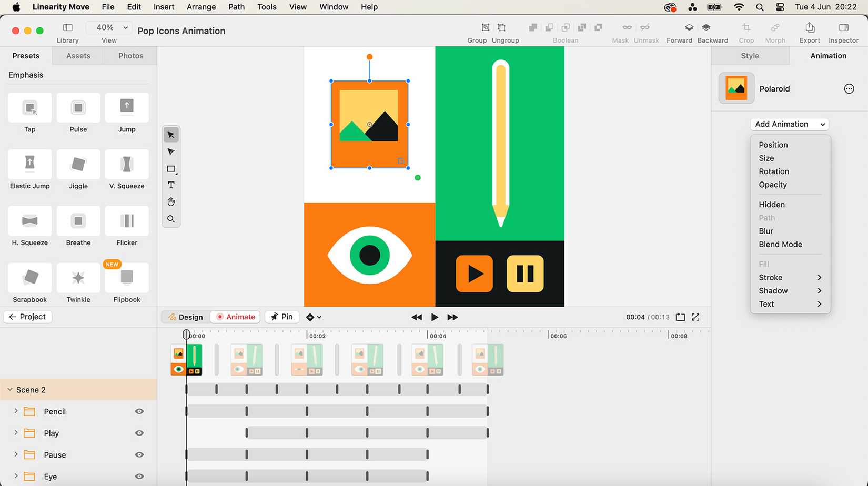Collapse the Scene 2 section
This screenshot has height=486, width=868.
[9, 389]
